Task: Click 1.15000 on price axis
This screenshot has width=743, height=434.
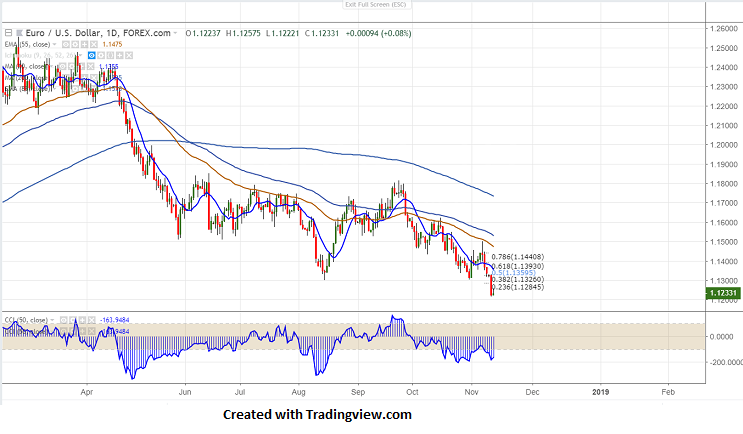Action: pyautogui.click(x=724, y=242)
